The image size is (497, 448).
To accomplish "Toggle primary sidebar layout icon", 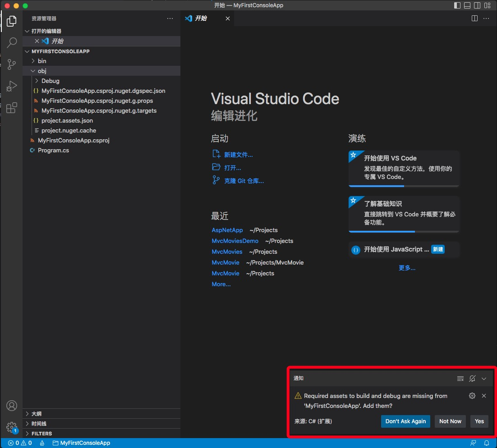I will (457, 5).
